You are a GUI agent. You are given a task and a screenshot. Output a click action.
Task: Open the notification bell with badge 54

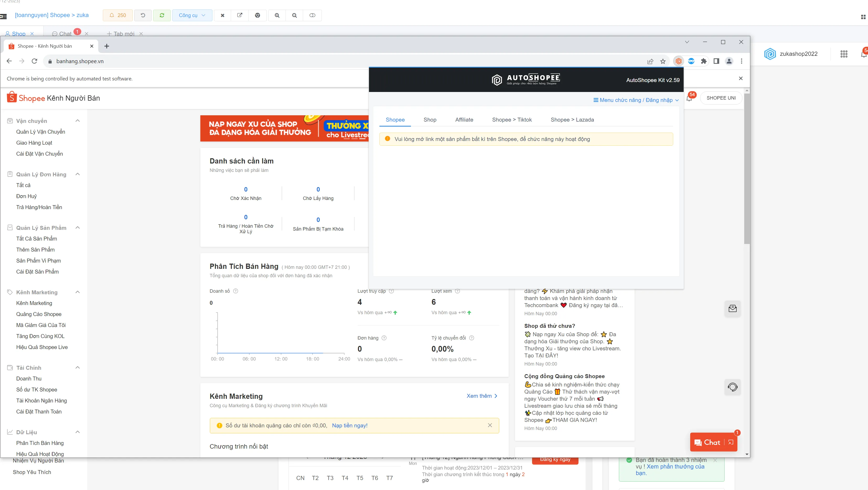click(690, 98)
